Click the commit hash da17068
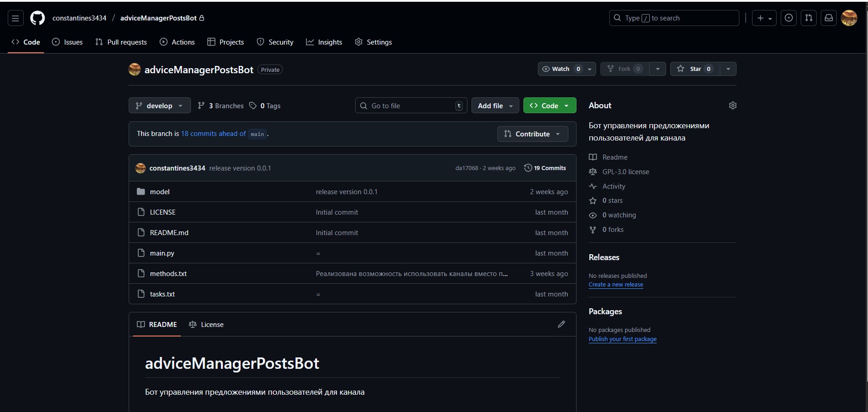Image resolution: width=868 pixels, height=412 pixels. tap(467, 168)
